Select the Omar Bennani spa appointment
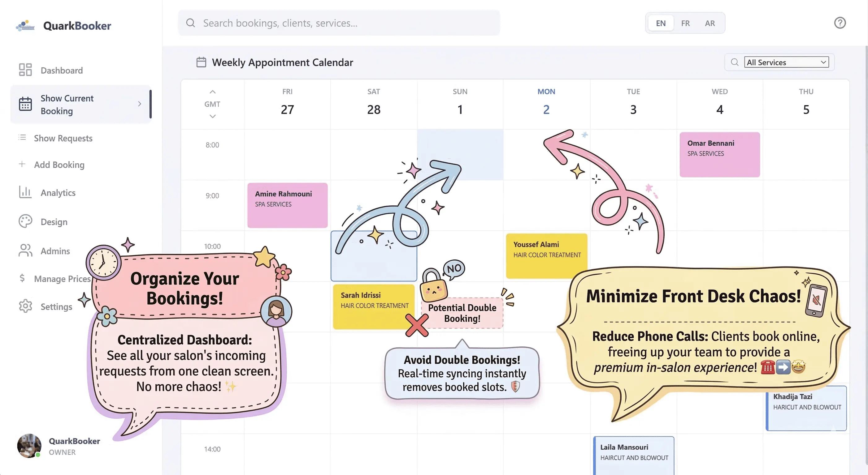868x475 pixels. pos(720,154)
